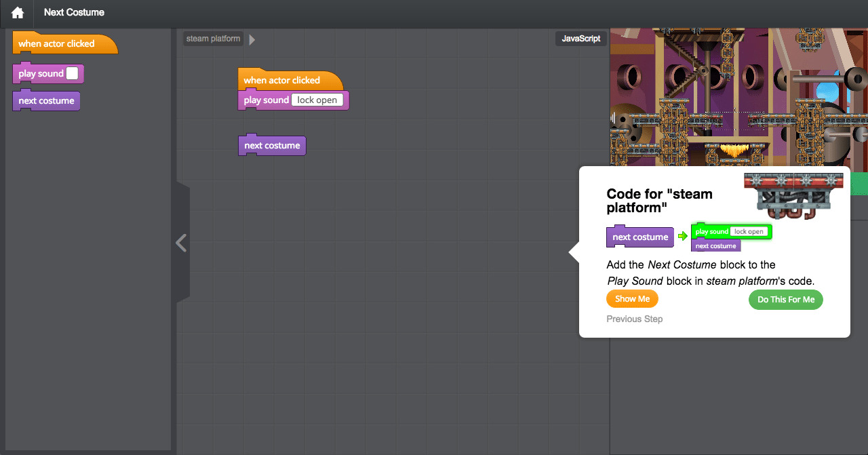Open the 'lock open' sound dropdown
868x455 pixels.
point(317,100)
